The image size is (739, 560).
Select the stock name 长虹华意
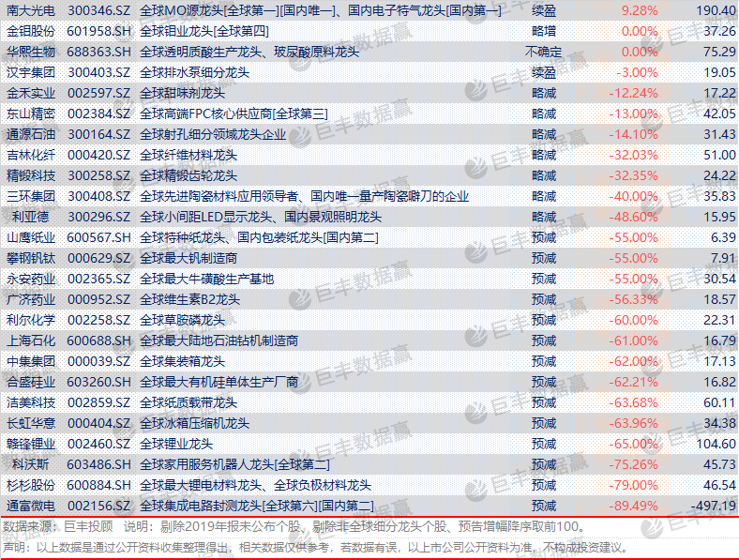point(31,423)
